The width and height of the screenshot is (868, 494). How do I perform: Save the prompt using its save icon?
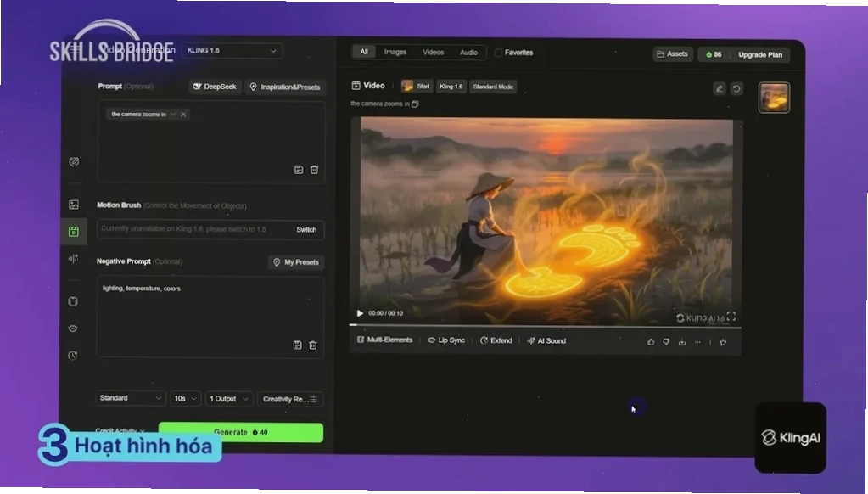pos(299,170)
